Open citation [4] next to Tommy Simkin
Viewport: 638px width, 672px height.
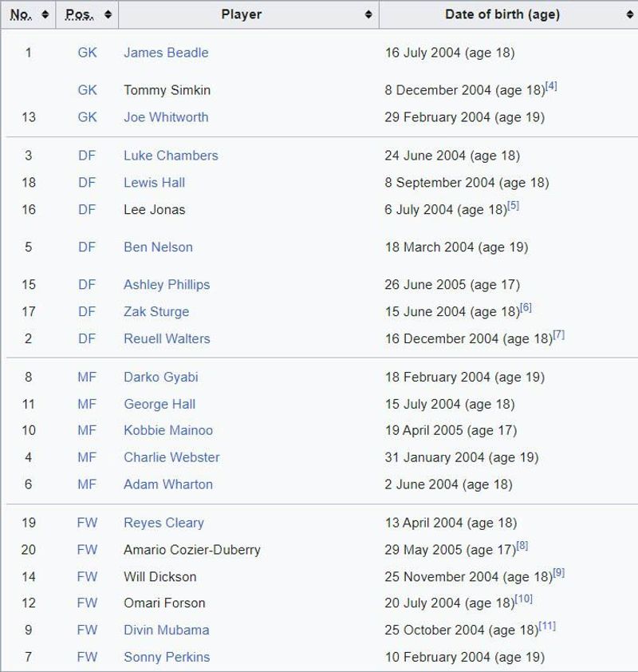tap(551, 86)
